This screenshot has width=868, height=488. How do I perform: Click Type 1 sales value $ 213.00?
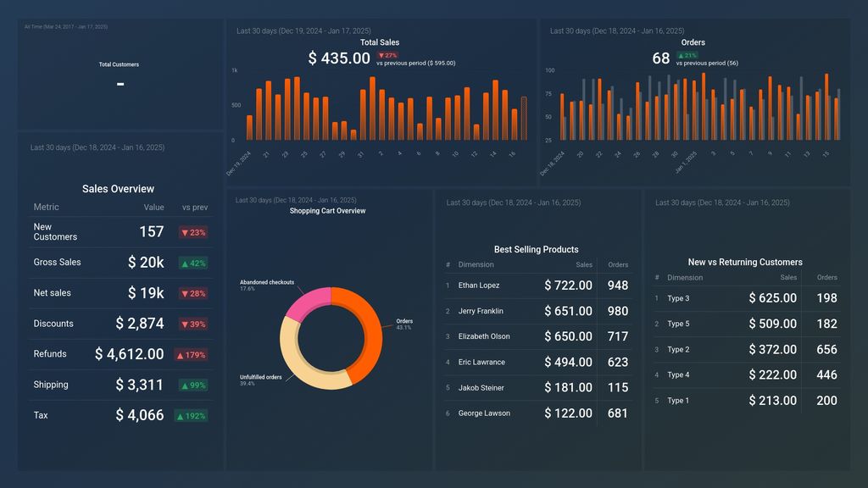coord(773,401)
